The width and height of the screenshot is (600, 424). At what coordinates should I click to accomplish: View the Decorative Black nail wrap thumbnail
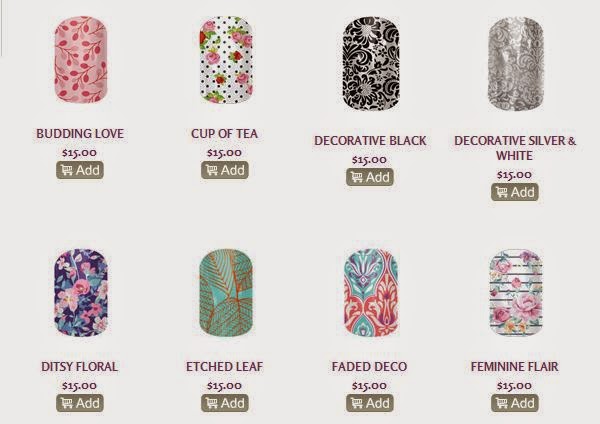point(371,63)
